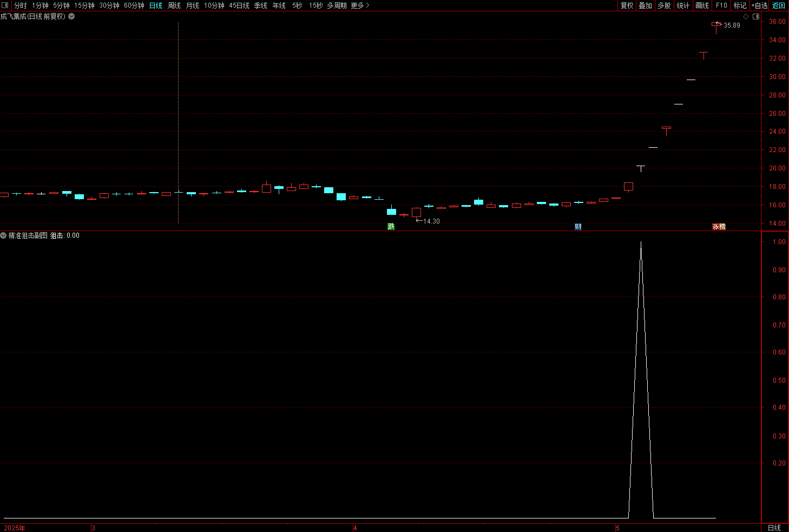Click the month 5 marker on the time axis
Viewport: 789px width, 532px height.
[x=617, y=528]
